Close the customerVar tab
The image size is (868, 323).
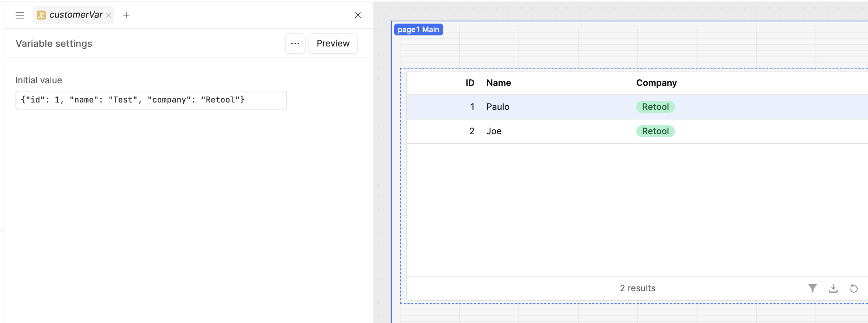(108, 15)
